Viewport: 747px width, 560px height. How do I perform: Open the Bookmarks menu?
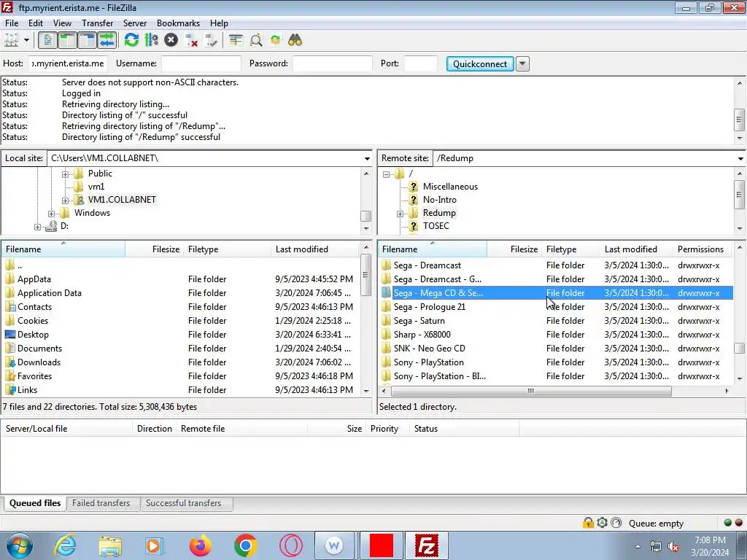(x=178, y=23)
